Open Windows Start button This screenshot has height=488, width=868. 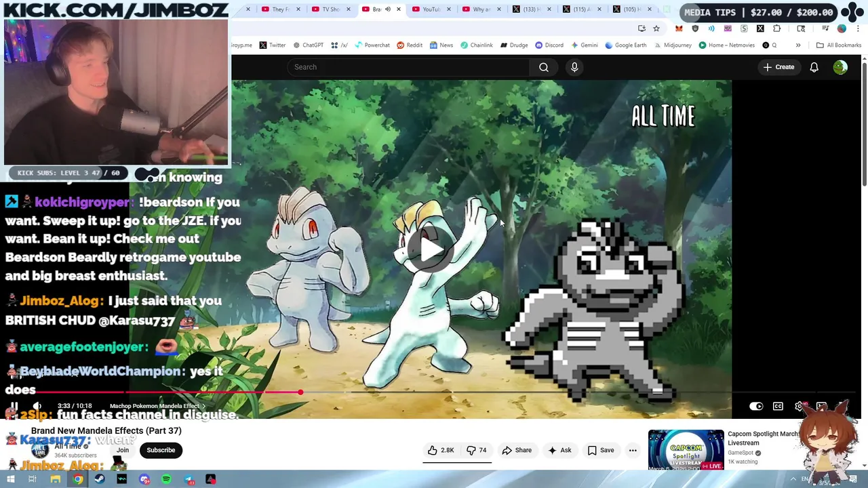12,479
